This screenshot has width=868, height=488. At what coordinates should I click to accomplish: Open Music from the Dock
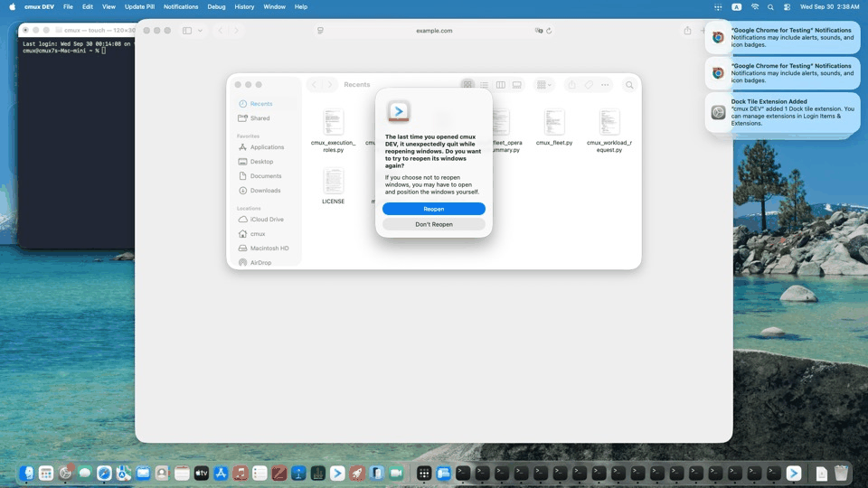click(241, 473)
